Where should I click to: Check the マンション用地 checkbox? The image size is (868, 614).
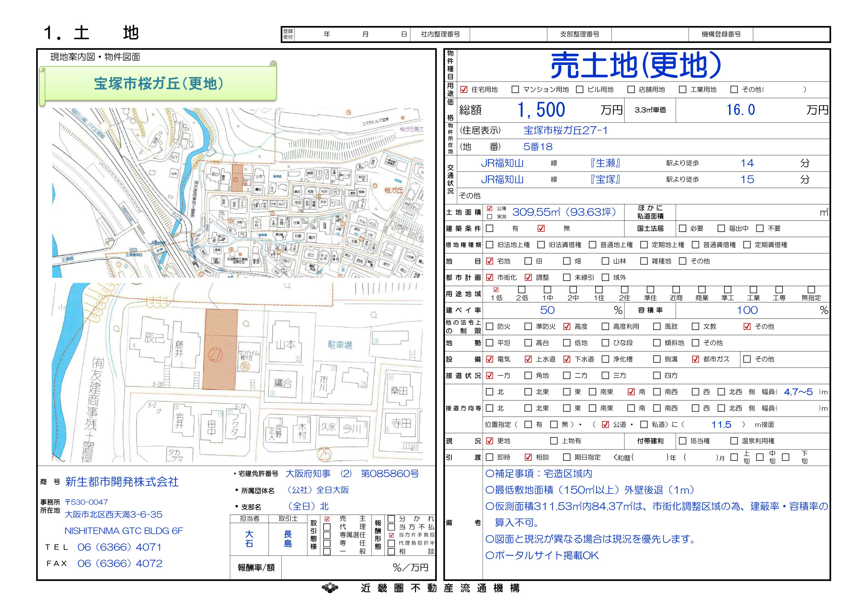pyautogui.click(x=515, y=90)
